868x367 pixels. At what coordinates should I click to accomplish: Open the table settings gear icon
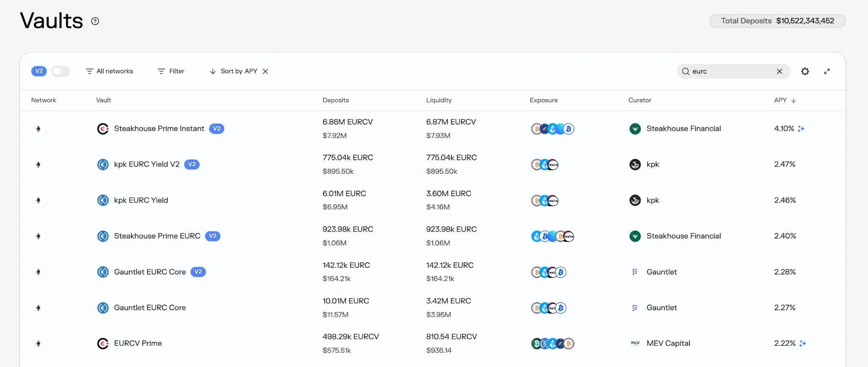pos(805,71)
